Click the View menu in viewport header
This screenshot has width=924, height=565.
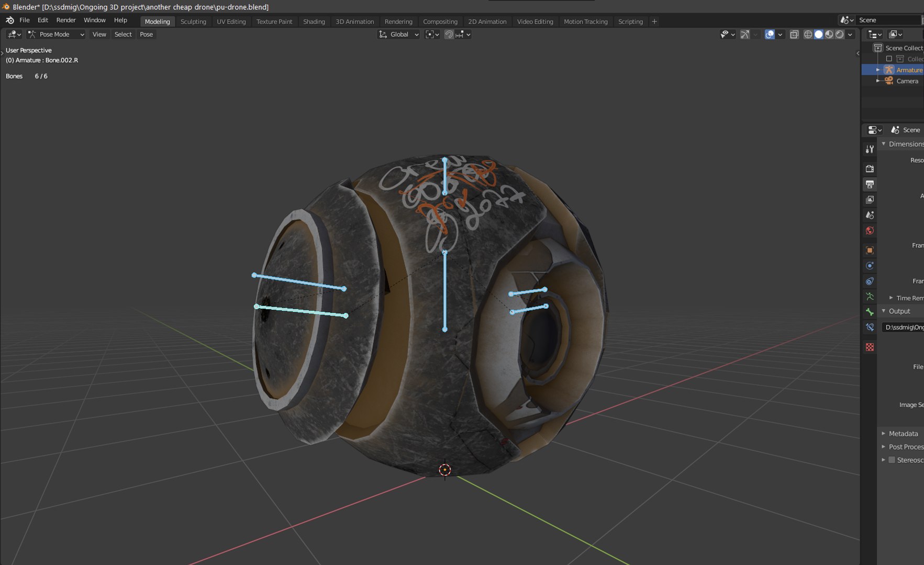99,35
